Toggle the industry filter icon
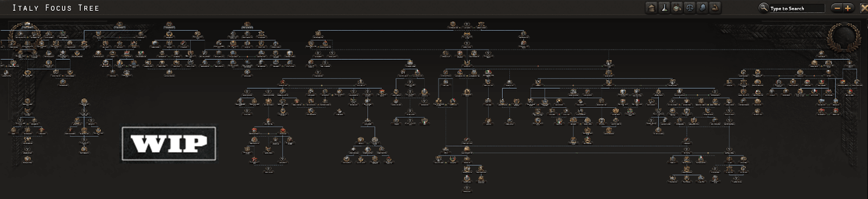 coord(677,8)
